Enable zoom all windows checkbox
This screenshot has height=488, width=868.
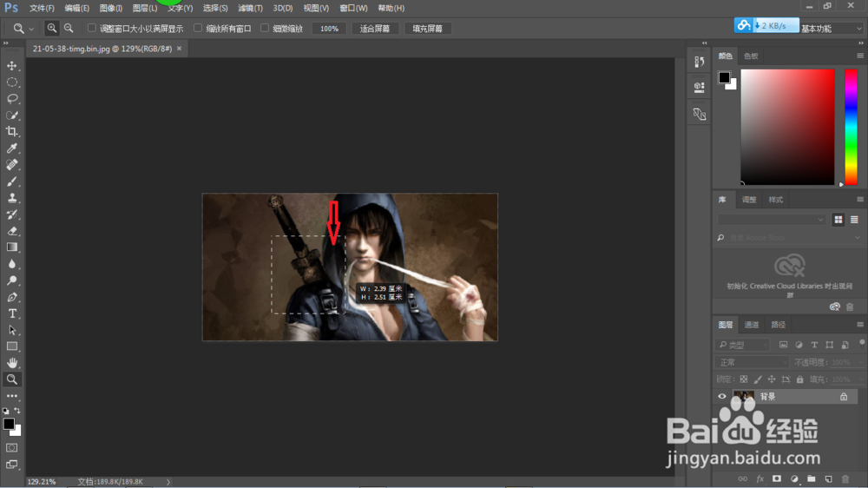point(198,28)
